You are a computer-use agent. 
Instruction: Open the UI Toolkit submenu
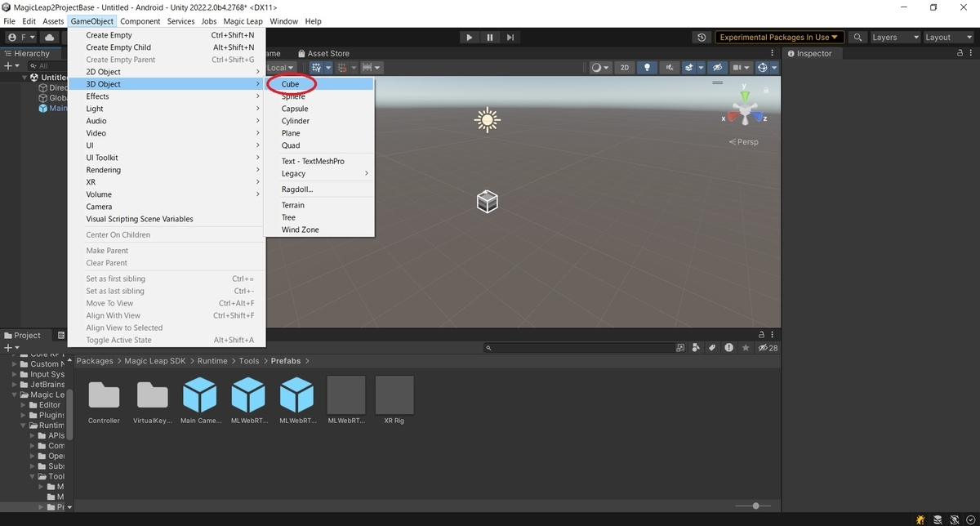pos(167,158)
